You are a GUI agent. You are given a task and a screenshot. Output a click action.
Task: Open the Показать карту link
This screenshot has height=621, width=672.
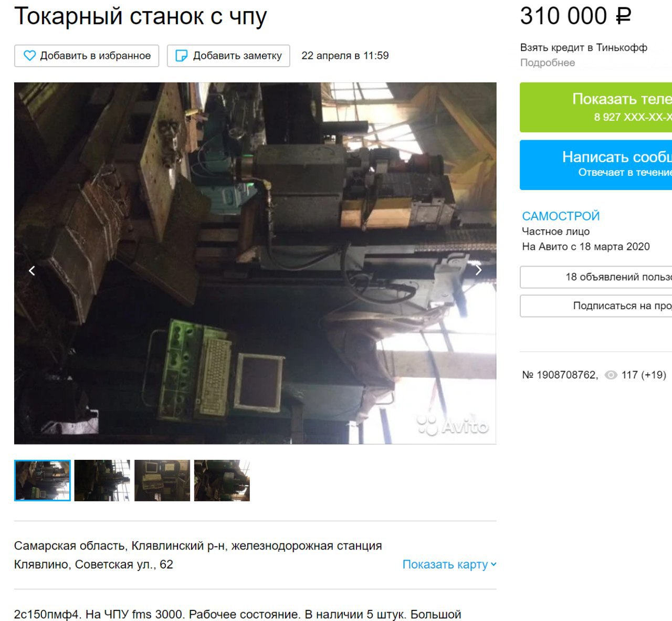tap(445, 564)
